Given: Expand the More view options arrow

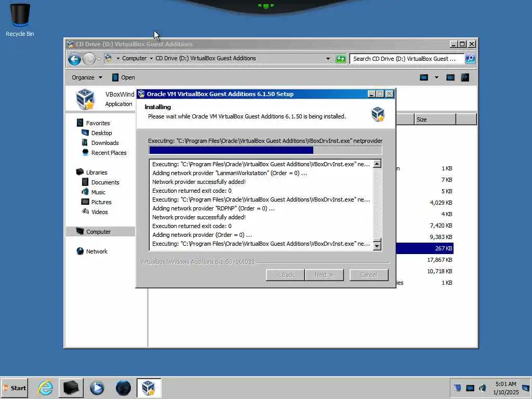Looking at the screenshot, I should (436, 77).
